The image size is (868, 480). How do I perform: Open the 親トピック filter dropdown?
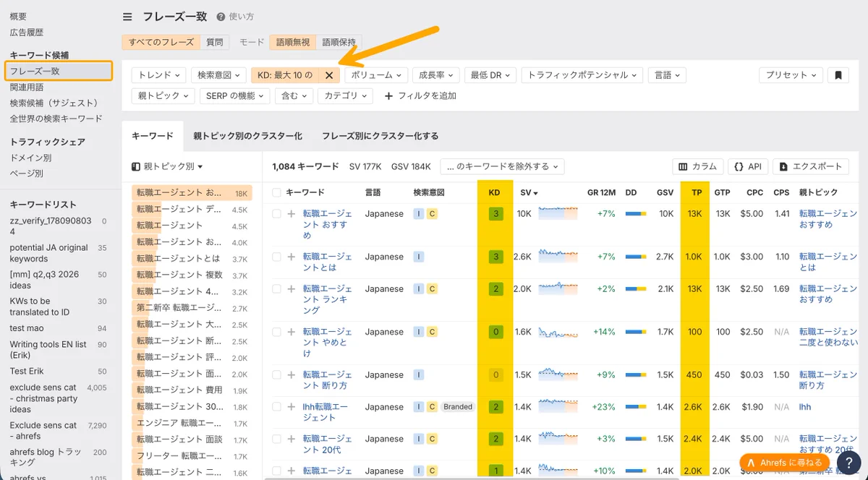click(x=163, y=95)
